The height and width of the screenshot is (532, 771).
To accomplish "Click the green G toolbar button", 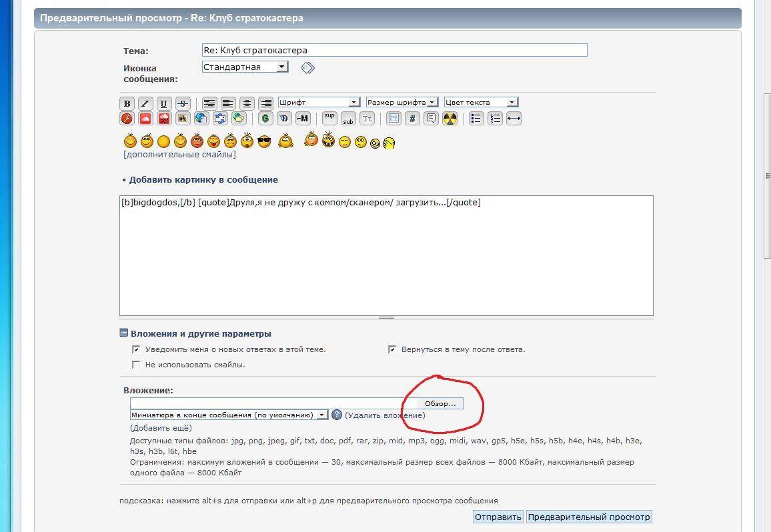I will point(265,119).
